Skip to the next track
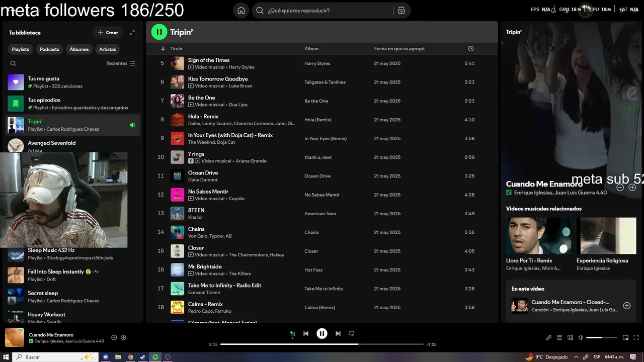This screenshot has height=362, width=644. click(338, 333)
